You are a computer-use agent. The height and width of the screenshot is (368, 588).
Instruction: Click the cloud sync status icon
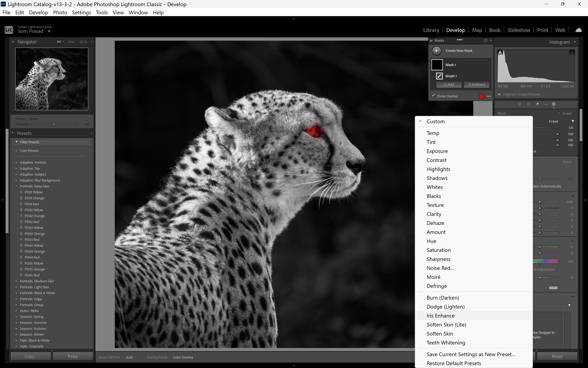tap(579, 30)
